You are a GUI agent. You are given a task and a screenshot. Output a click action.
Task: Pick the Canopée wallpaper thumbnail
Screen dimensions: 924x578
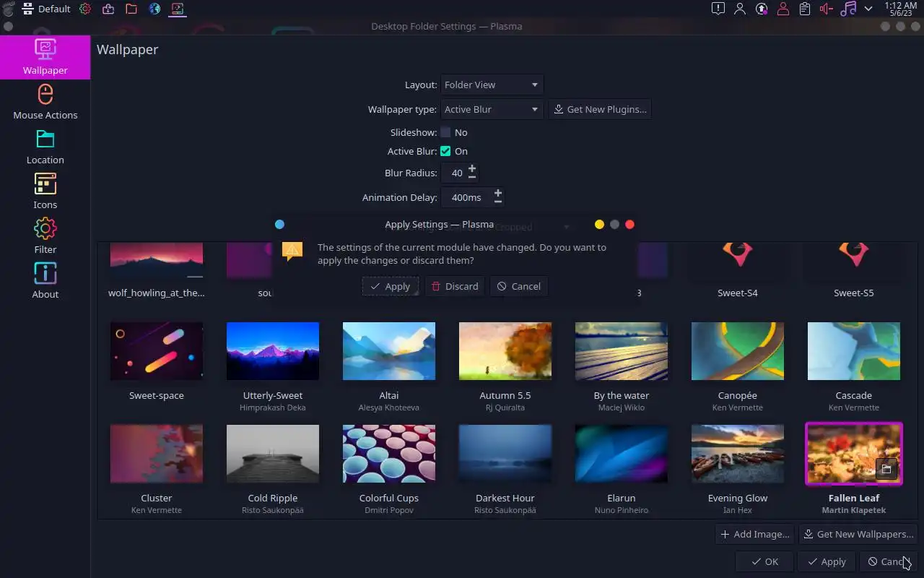(x=738, y=351)
